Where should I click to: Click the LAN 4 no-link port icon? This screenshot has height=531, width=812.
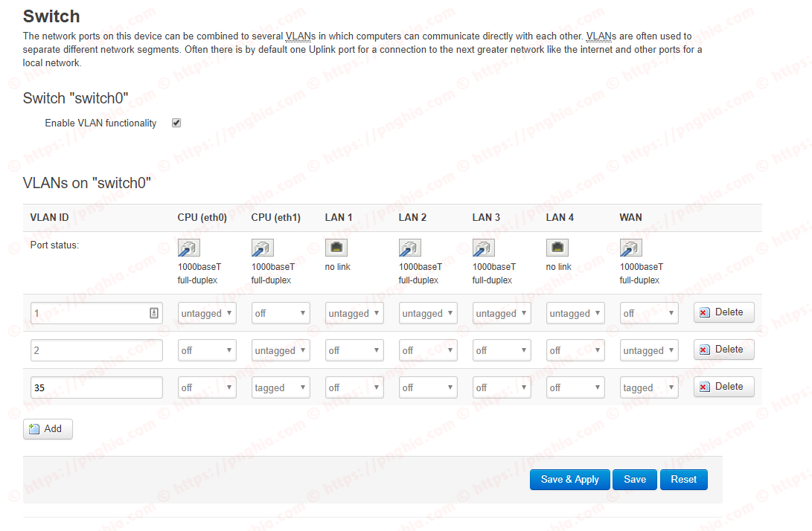(557, 248)
